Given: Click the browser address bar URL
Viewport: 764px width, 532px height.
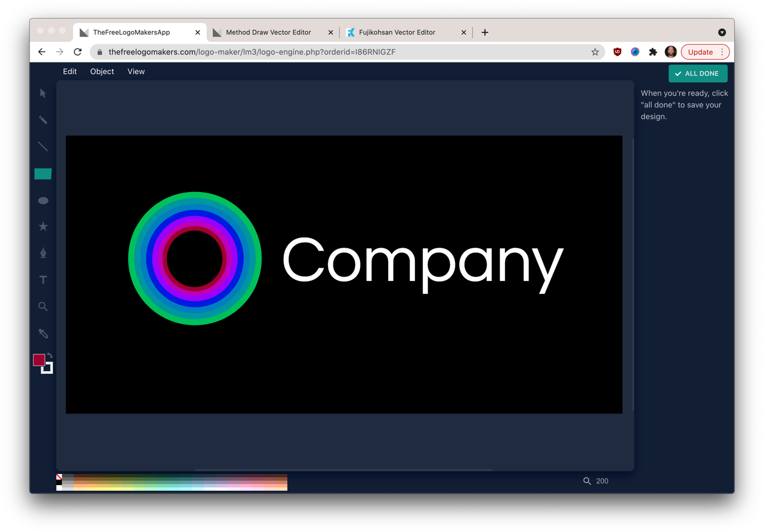Looking at the screenshot, I should [252, 52].
